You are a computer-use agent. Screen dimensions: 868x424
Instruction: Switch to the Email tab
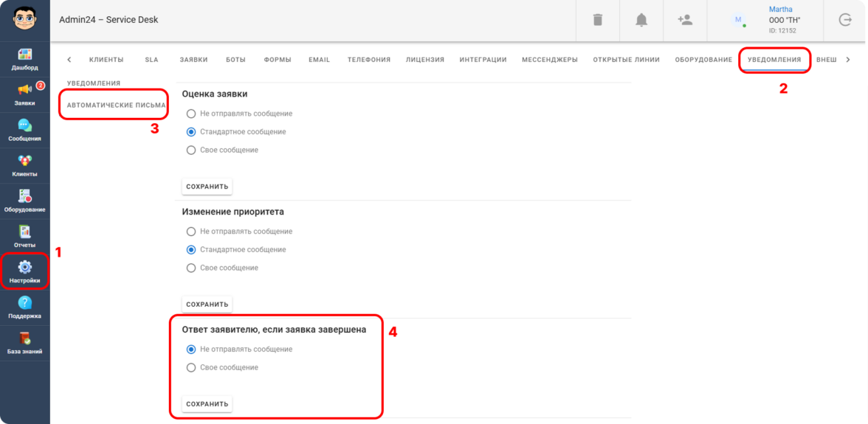[x=320, y=60]
